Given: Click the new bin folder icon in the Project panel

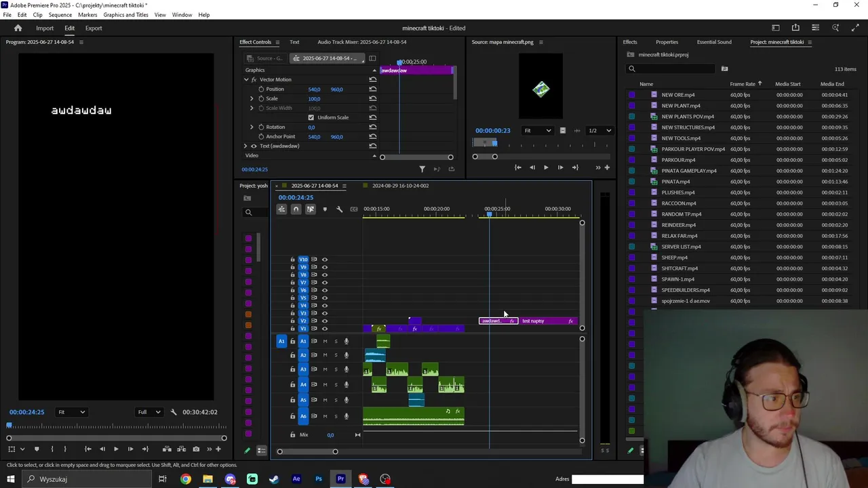Looking at the screenshot, I should (x=724, y=68).
